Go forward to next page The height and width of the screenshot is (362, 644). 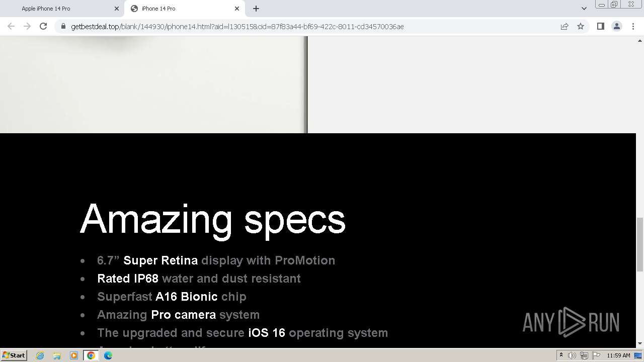tap(27, 27)
